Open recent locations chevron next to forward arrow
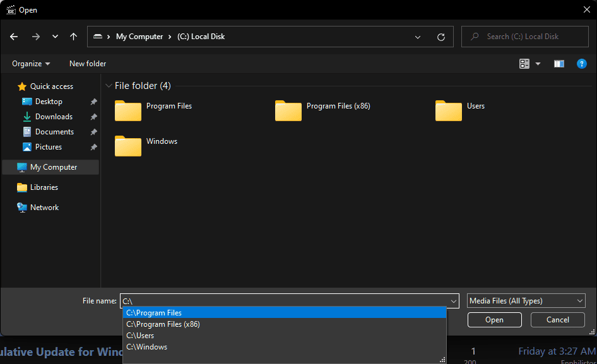This screenshot has height=364, width=597. [55, 37]
